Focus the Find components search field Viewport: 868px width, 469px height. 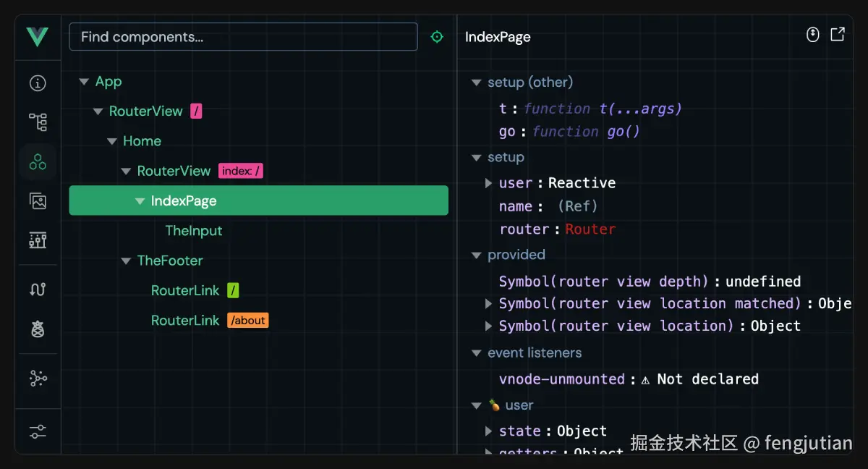(243, 37)
